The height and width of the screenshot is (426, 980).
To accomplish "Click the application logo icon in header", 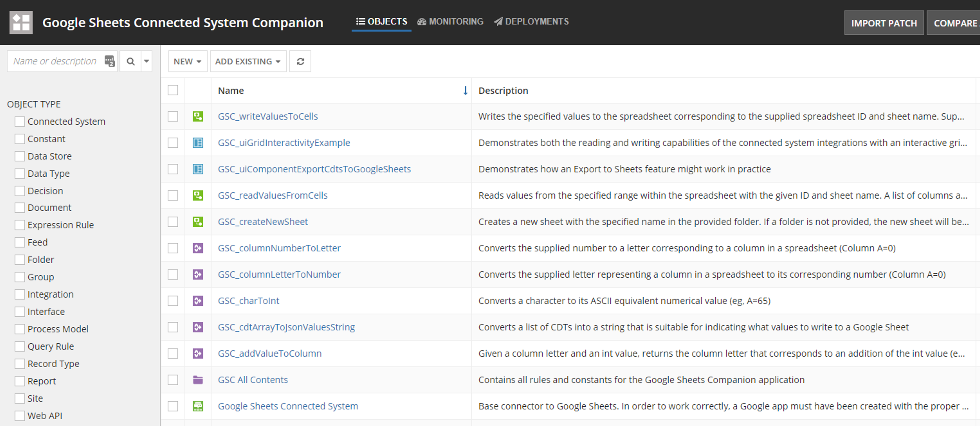I will click(21, 22).
